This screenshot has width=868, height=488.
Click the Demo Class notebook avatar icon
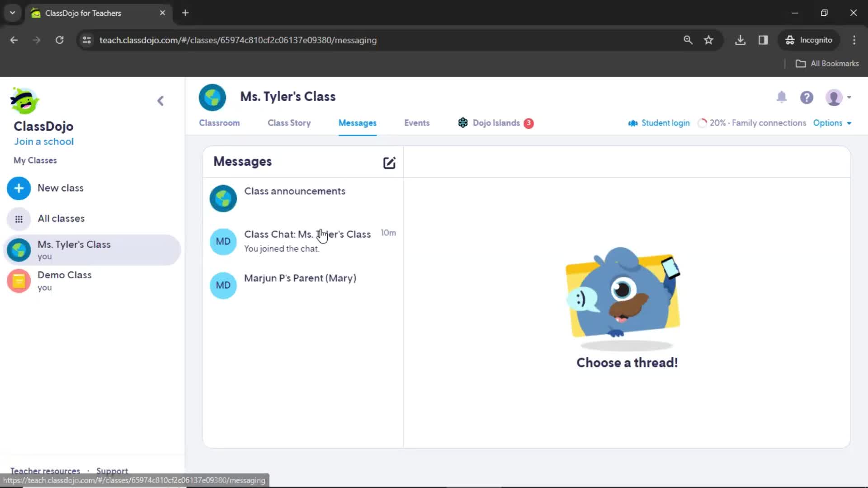(x=19, y=281)
